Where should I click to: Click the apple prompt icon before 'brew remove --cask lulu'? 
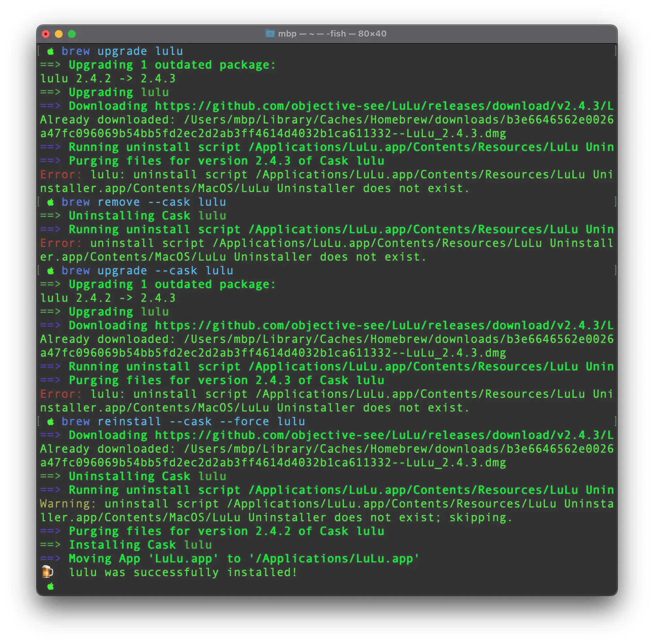point(51,202)
